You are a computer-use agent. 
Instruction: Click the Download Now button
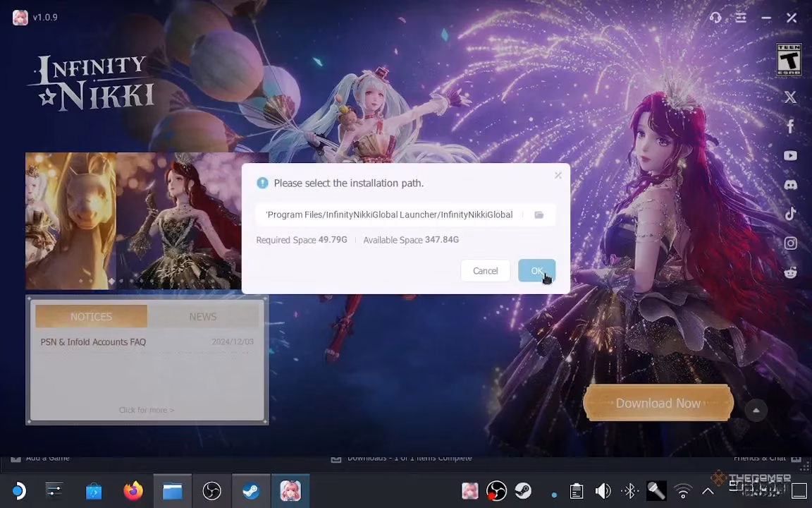coord(658,403)
